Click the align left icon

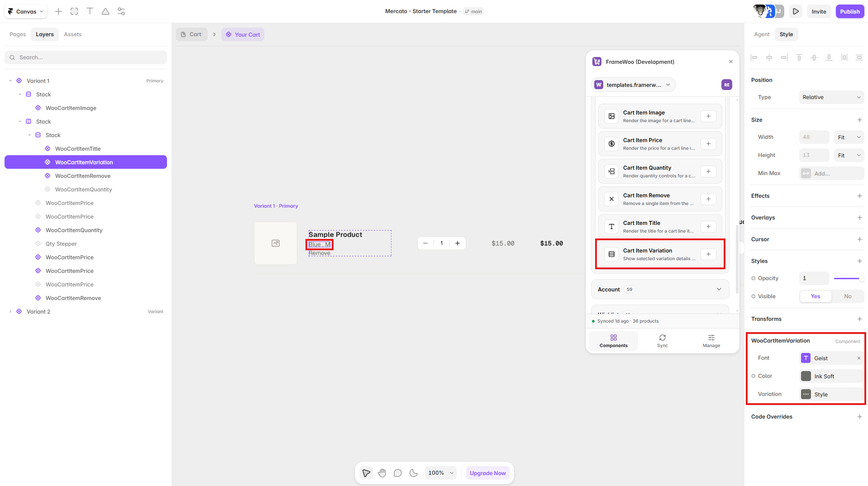[754, 57]
